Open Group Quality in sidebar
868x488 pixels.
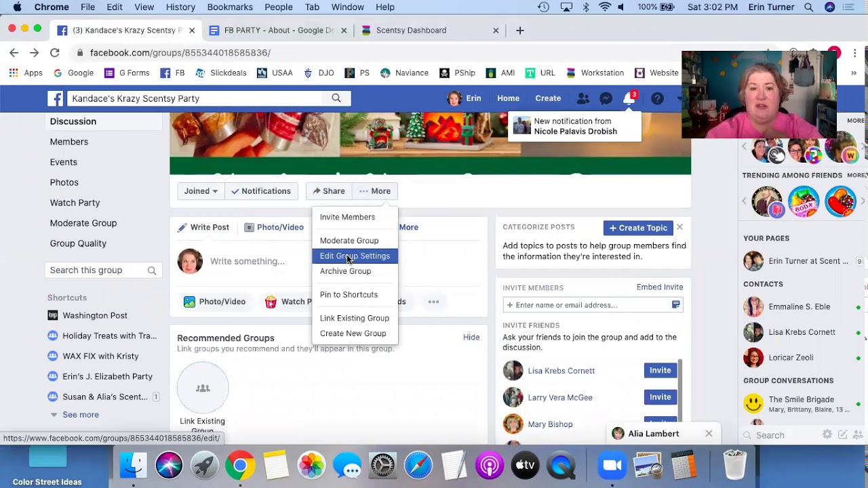78,243
